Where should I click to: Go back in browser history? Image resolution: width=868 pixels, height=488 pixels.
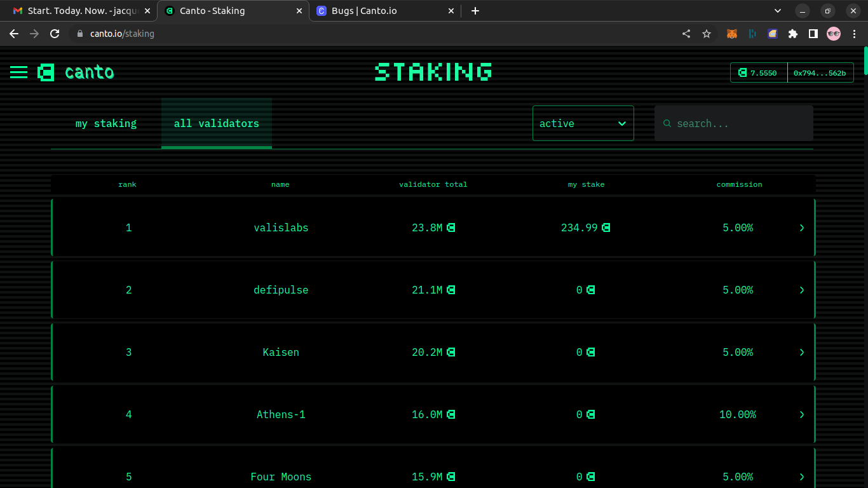pos(14,34)
